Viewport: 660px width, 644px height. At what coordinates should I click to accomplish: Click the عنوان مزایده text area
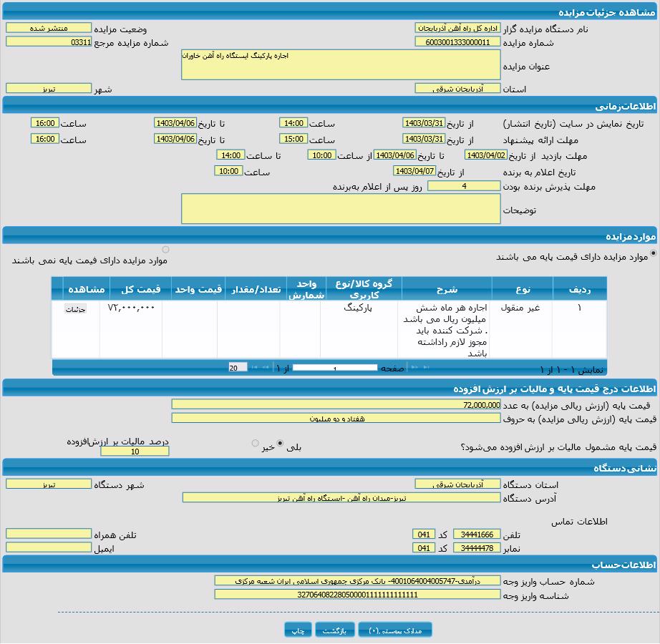click(x=341, y=64)
